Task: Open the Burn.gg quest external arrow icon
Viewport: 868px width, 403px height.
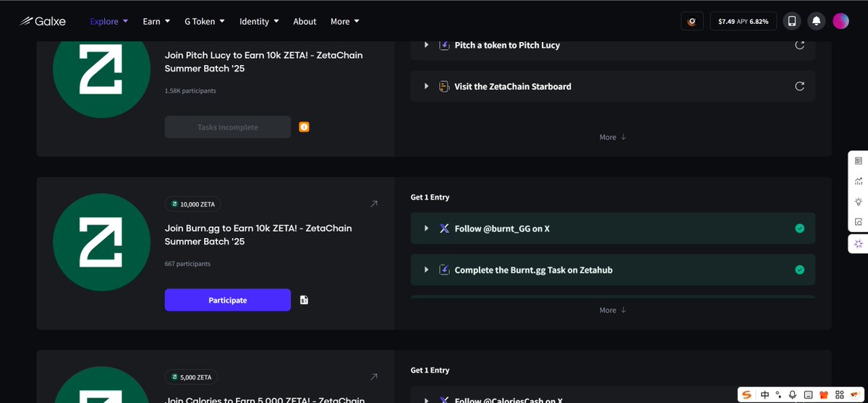Action: (x=374, y=204)
